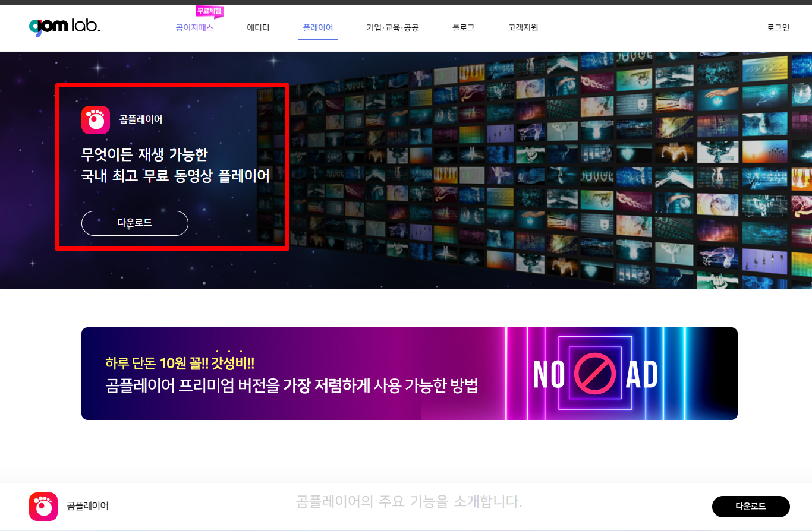Go to the 블로그 menu item

464,27
